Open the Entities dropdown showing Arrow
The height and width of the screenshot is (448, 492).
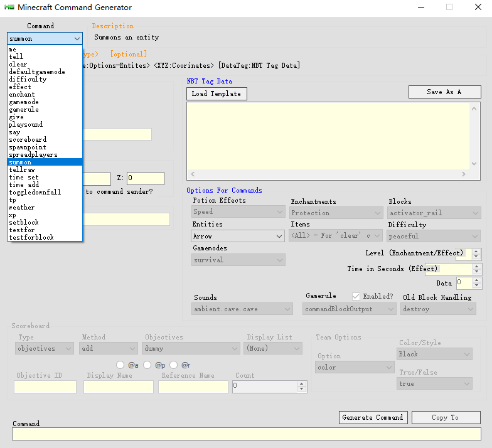(x=237, y=236)
